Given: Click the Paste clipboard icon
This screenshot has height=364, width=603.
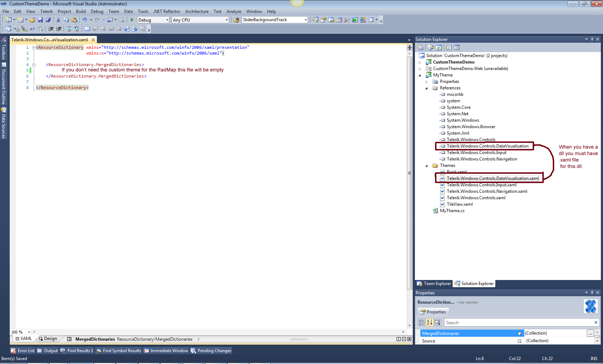Looking at the screenshot, I should point(74,20).
